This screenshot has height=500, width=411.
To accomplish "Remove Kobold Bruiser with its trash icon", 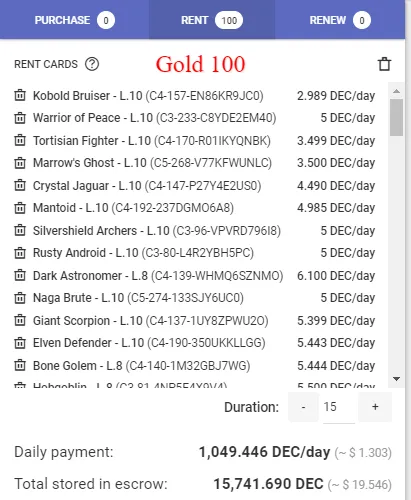I will coord(20,95).
